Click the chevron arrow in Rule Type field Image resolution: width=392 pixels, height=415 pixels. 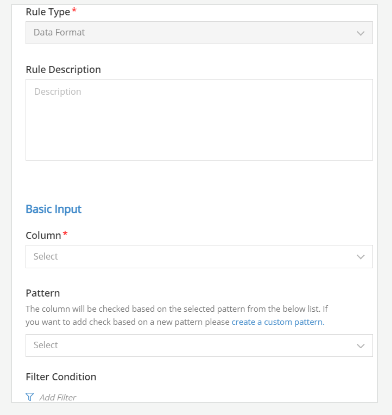[x=360, y=33]
